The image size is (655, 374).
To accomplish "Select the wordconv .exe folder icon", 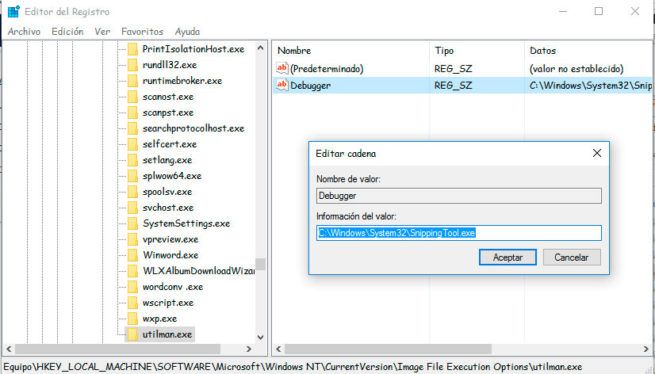I will (x=133, y=287).
